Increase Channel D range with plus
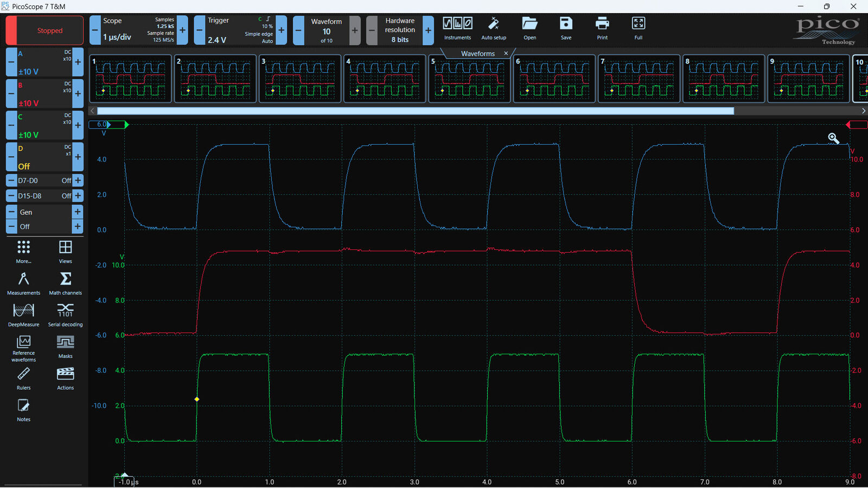 (x=78, y=157)
